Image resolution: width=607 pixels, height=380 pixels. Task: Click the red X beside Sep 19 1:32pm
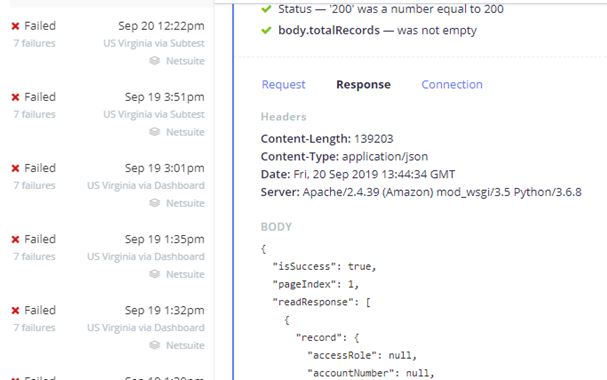click(15, 311)
